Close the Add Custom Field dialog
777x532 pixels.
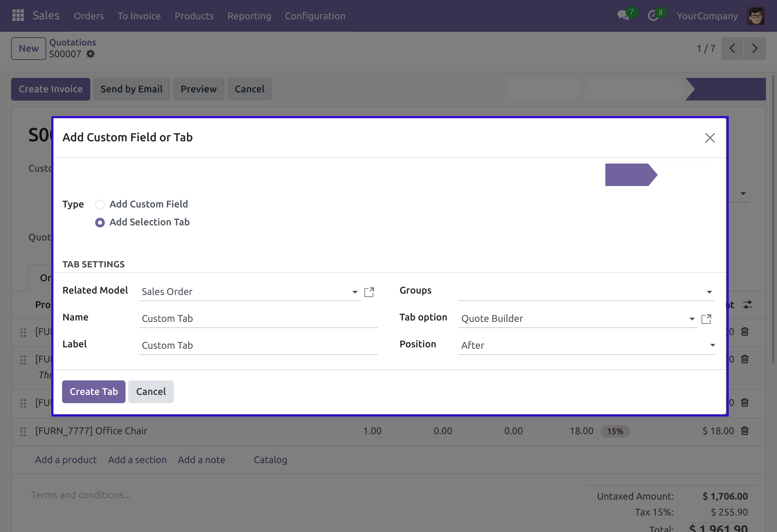click(x=710, y=138)
